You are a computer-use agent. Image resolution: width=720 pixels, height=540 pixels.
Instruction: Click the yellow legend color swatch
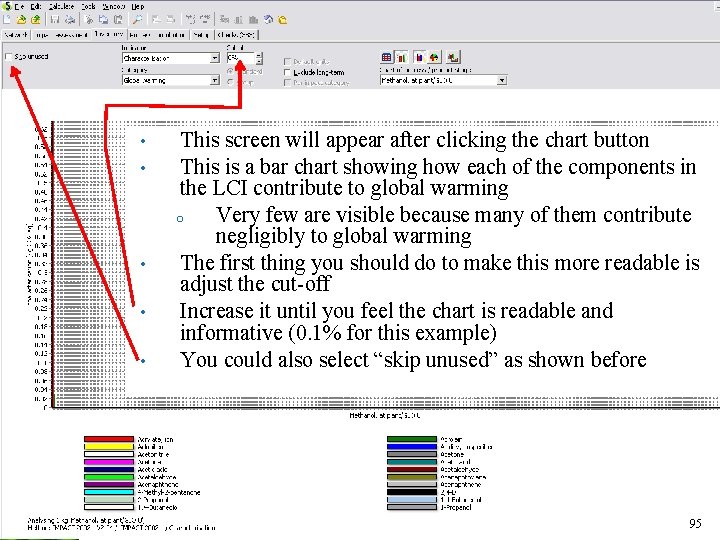[109, 447]
